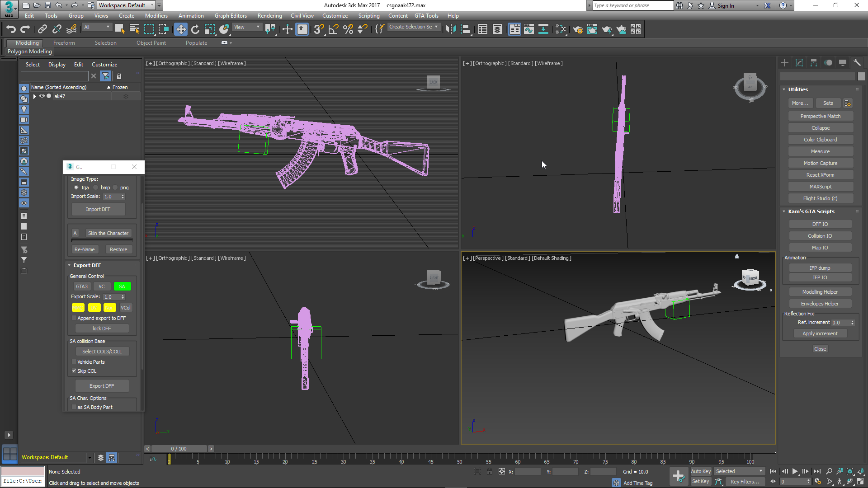This screenshot has height=488, width=868.
Task: Open the selection filter All dropdown
Action: [97, 28]
